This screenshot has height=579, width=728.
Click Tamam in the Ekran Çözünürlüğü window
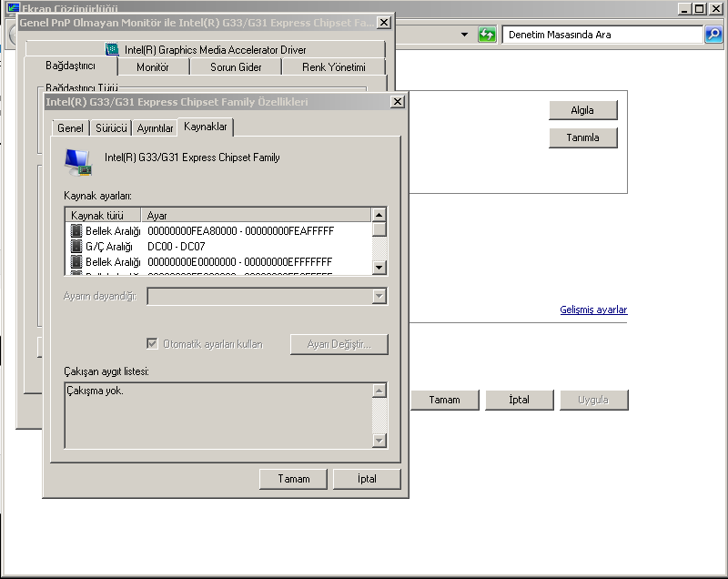(445, 400)
